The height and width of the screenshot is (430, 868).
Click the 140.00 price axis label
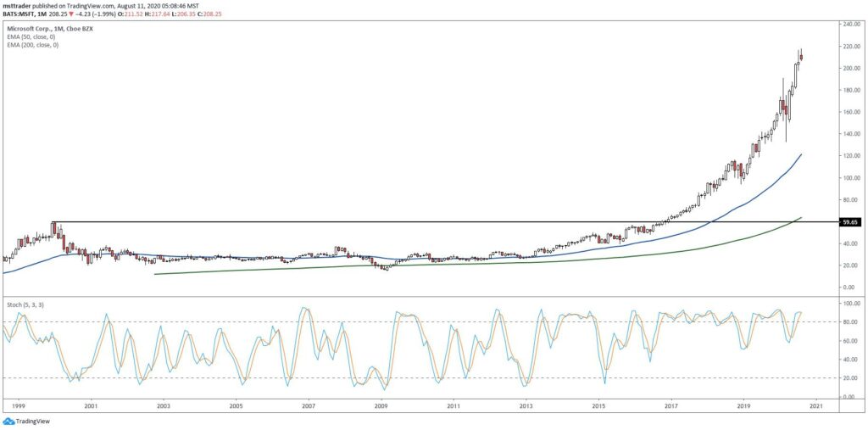coord(853,134)
